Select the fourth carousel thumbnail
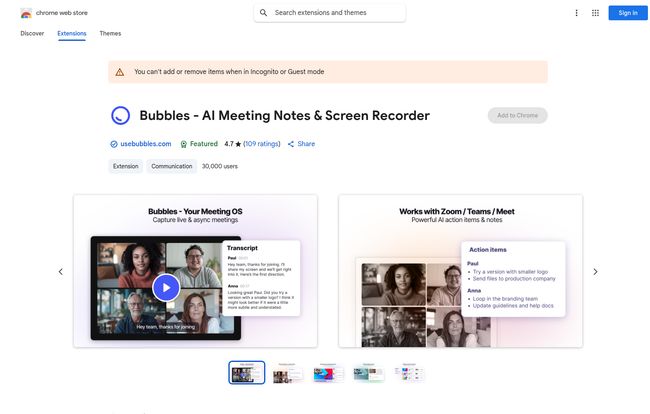 pos(369,373)
